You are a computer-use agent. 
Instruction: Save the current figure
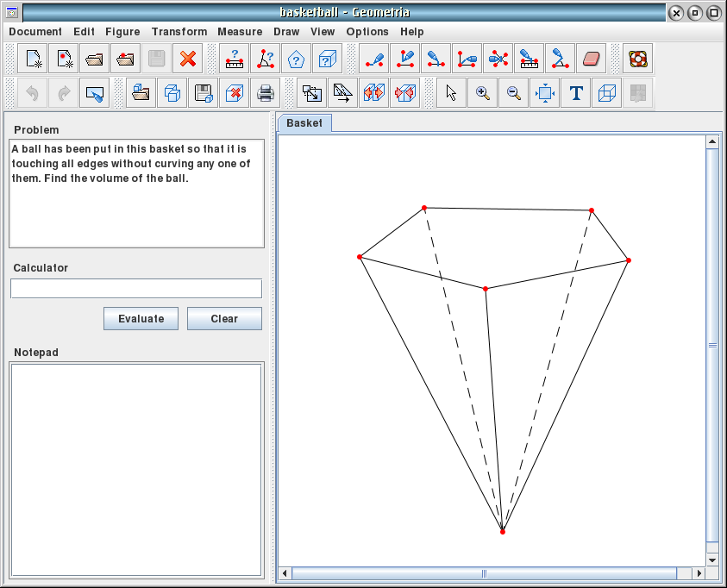coord(204,92)
